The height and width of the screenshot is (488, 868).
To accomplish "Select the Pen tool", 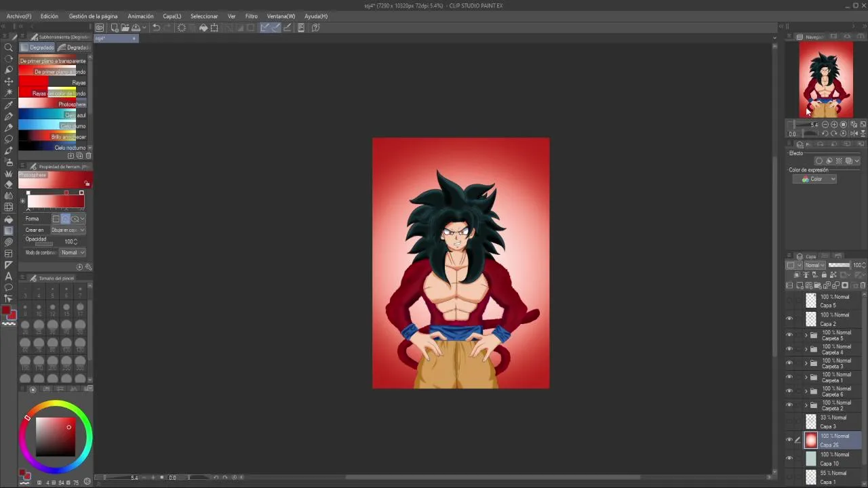I will click(9, 117).
